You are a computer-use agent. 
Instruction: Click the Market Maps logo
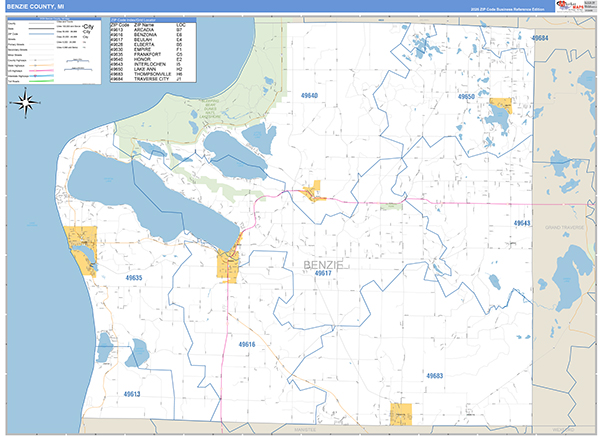(x=576, y=6)
